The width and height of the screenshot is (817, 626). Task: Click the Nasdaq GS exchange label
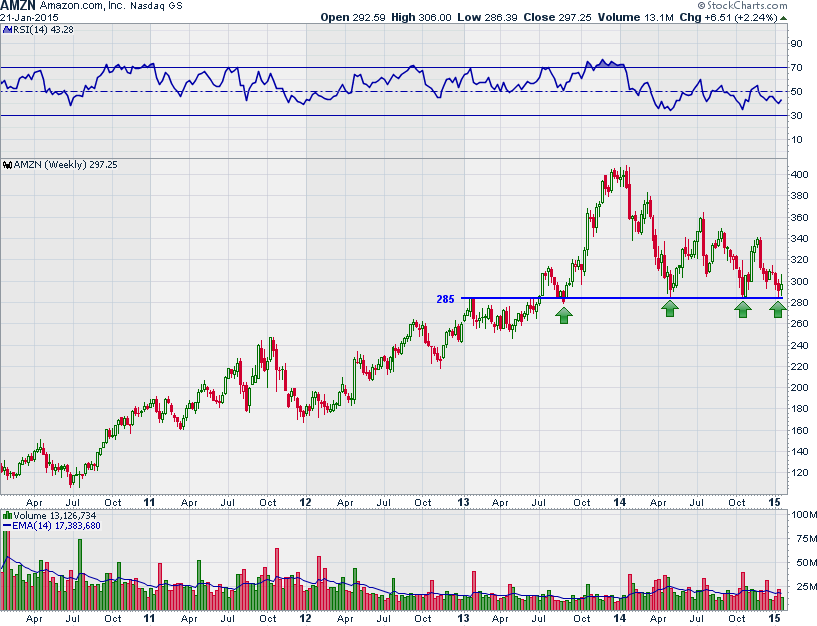tap(156, 6)
